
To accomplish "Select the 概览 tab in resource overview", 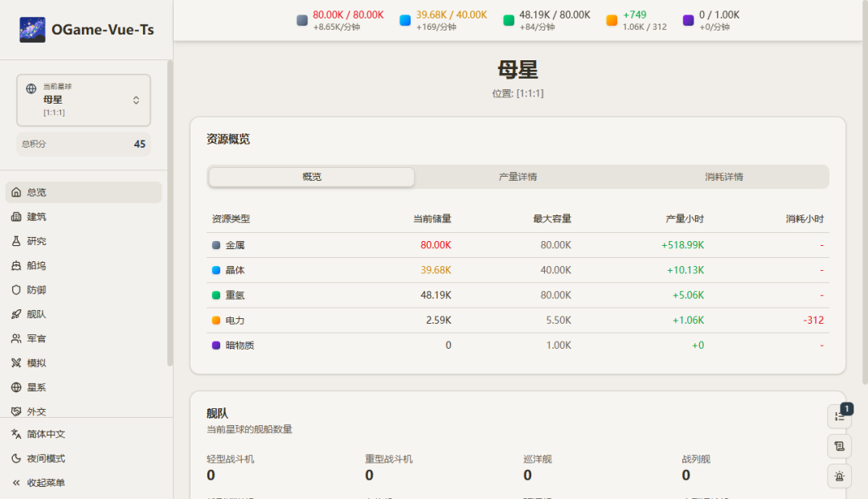I will pyautogui.click(x=312, y=177).
